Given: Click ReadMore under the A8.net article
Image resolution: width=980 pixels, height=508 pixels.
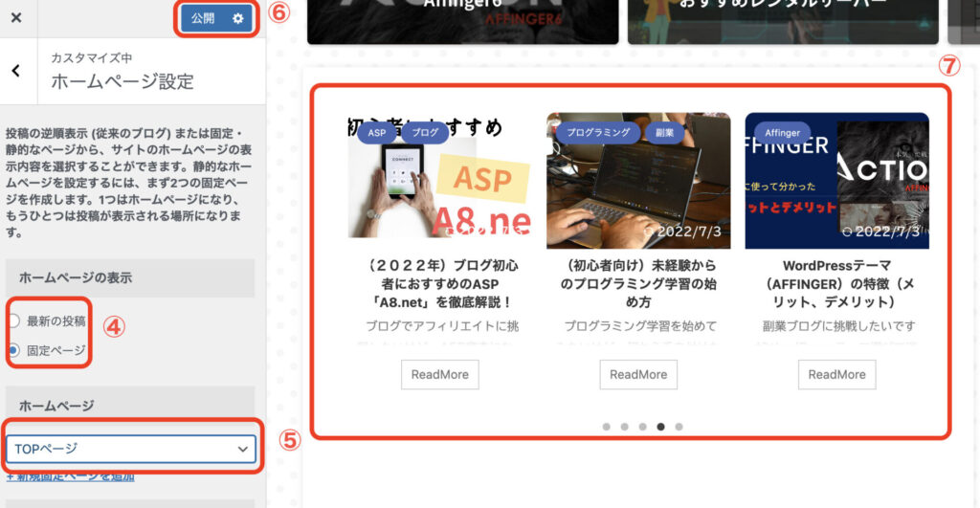Looking at the screenshot, I should [x=439, y=374].
